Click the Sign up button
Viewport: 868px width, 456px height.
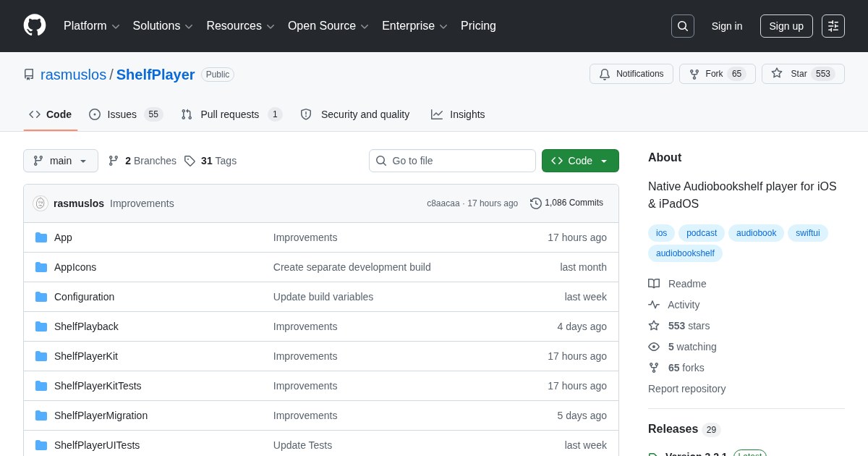[x=786, y=26]
